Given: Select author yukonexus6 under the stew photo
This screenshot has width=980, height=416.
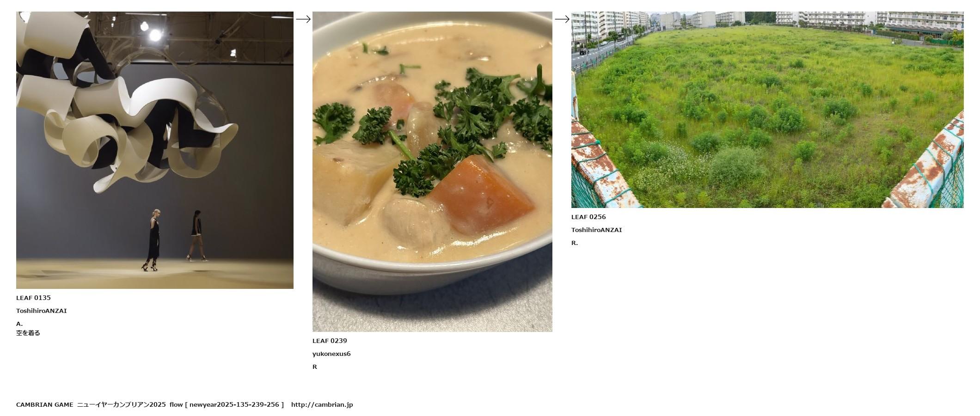Looking at the screenshot, I should click(331, 354).
